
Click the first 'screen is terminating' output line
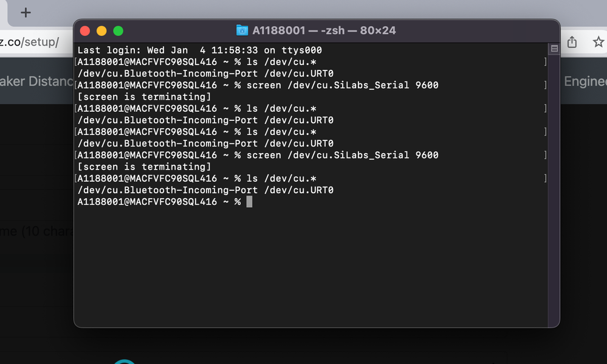click(145, 97)
